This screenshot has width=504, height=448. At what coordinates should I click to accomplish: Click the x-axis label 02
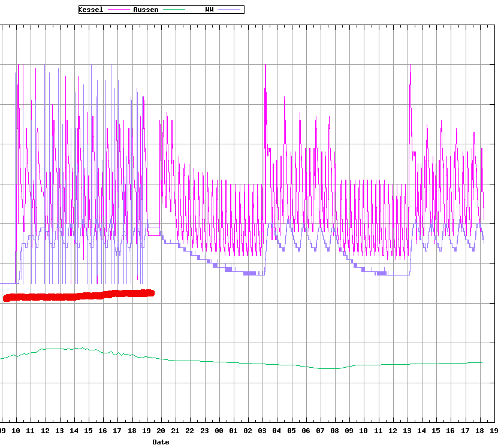point(248,431)
